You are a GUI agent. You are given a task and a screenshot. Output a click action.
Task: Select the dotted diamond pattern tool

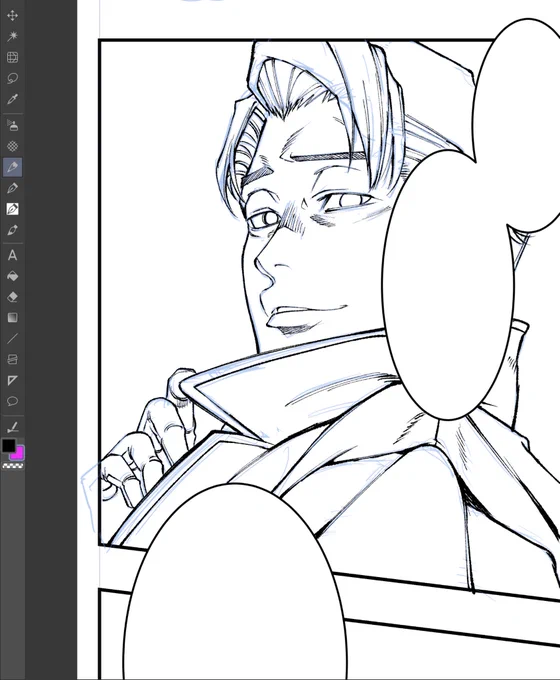pyautogui.click(x=12, y=146)
